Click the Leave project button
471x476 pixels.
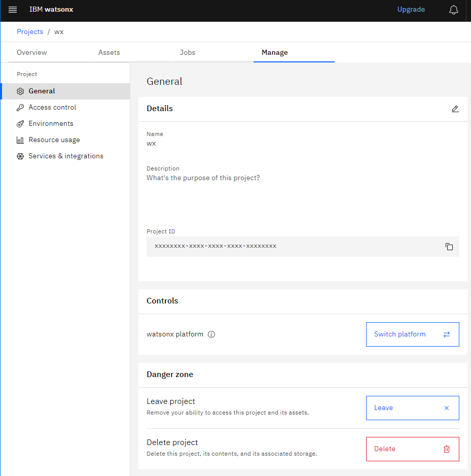pos(413,408)
